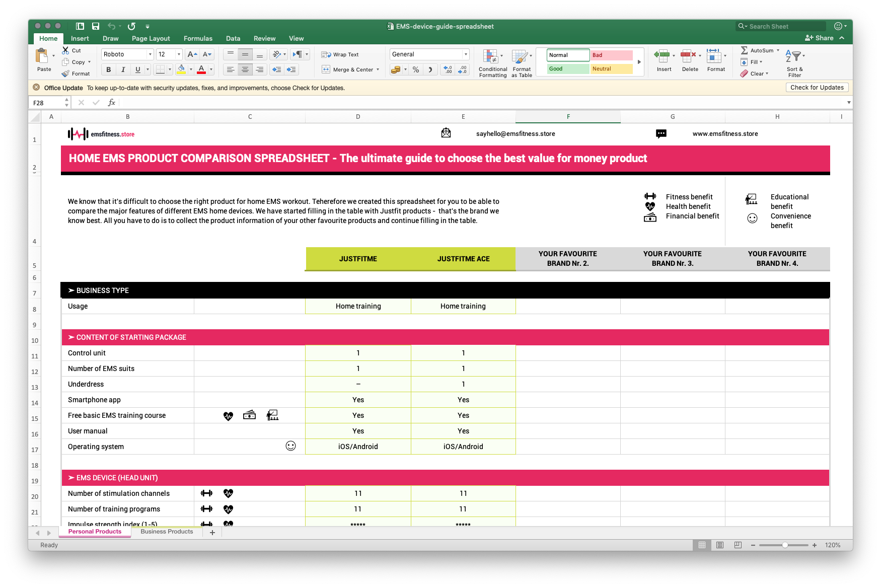Click the Format cells icon in ribbon
This screenshot has height=588, width=881.
click(714, 56)
